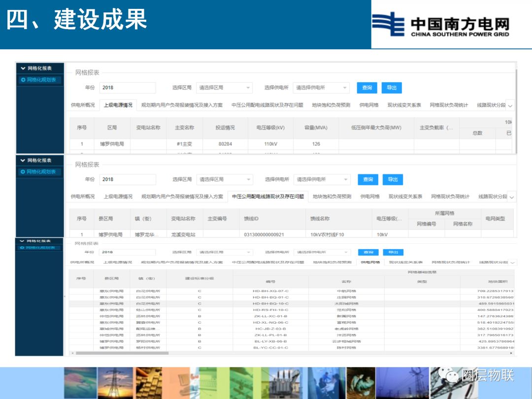The width and height of the screenshot is (532, 399).
Task: Click right scroll arrow of bottom table
Action: (512, 353)
